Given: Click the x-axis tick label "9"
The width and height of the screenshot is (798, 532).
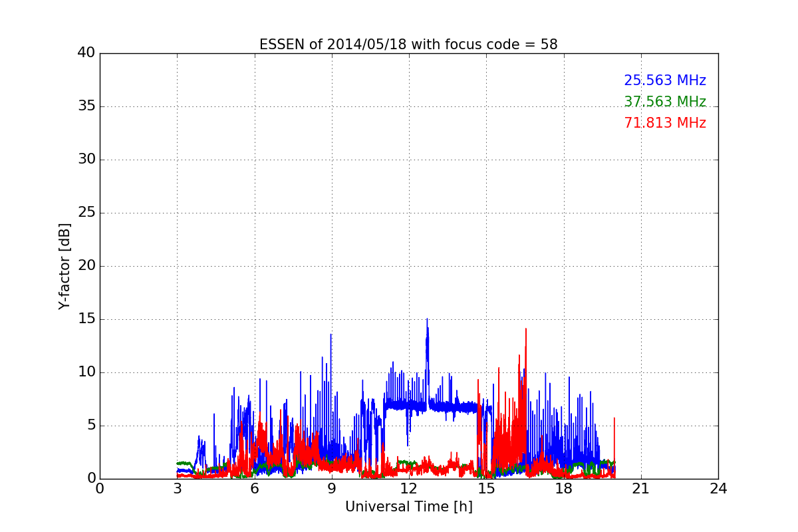Looking at the screenshot, I should click(x=332, y=489).
